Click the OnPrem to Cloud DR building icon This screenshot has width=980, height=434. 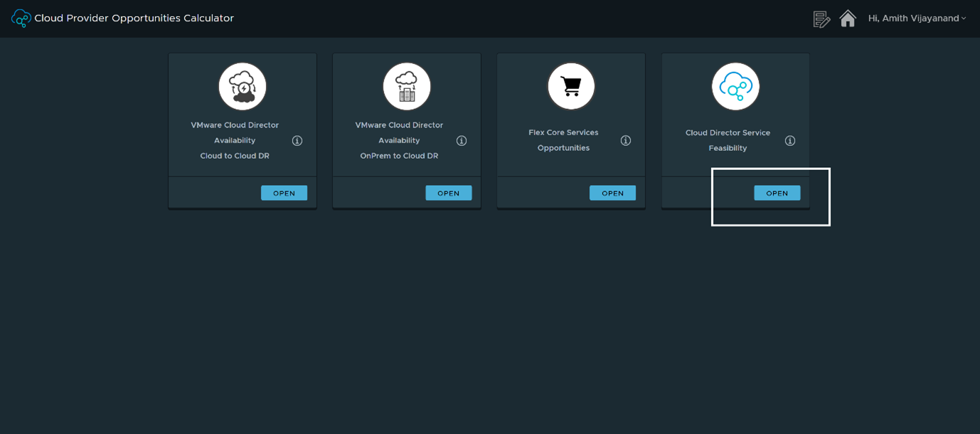pos(407,87)
